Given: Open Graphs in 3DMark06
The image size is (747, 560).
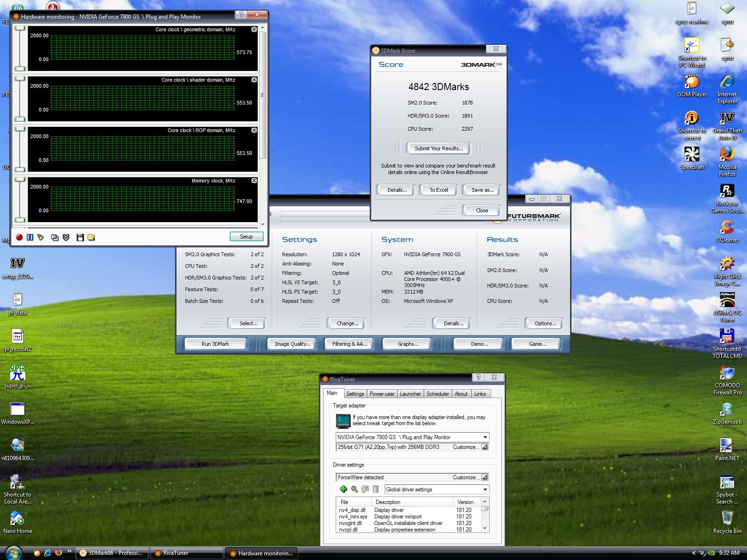Looking at the screenshot, I should pos(408,344).
